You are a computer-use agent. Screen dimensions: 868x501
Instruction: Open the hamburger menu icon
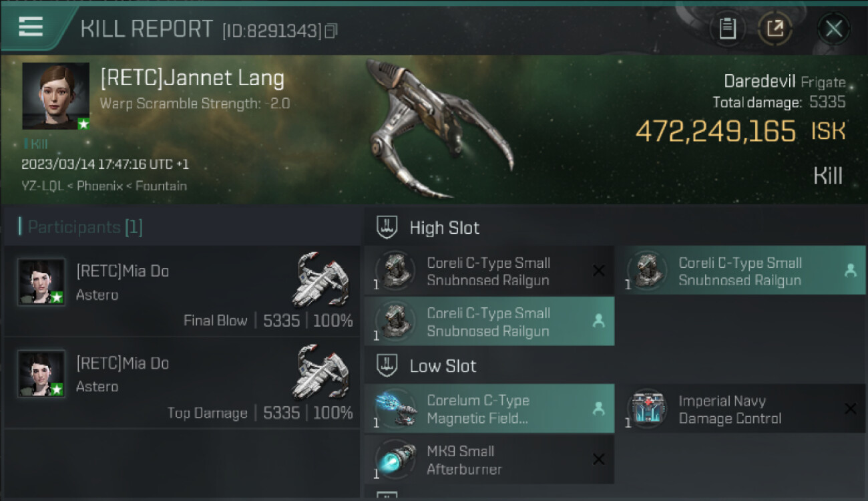(x=31, y=27)
